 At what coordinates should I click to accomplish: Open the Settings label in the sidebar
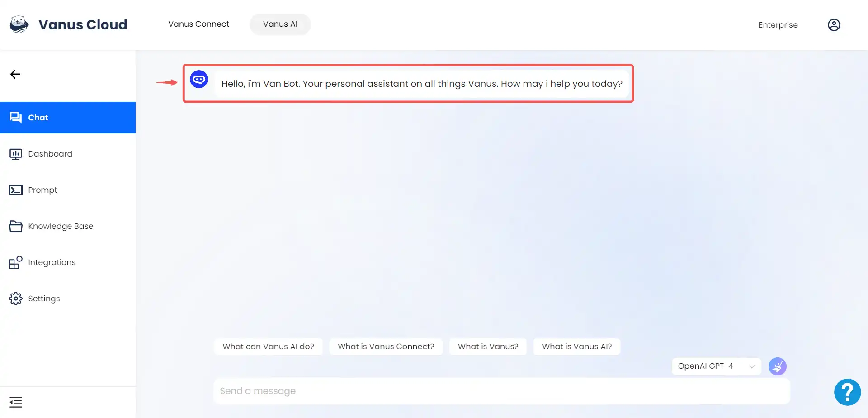pos(44,299)
